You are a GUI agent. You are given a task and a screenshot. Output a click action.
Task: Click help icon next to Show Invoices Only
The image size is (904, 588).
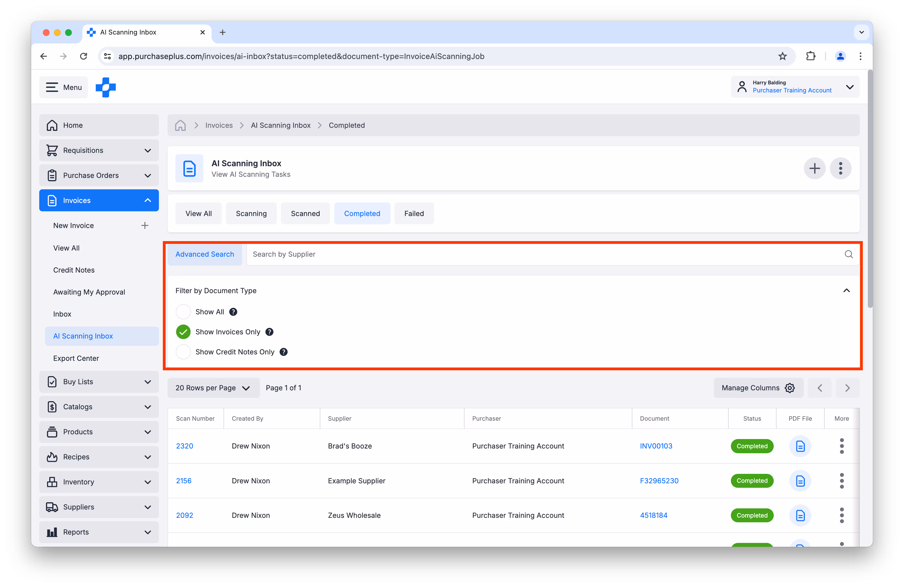(x=269, y=332)
